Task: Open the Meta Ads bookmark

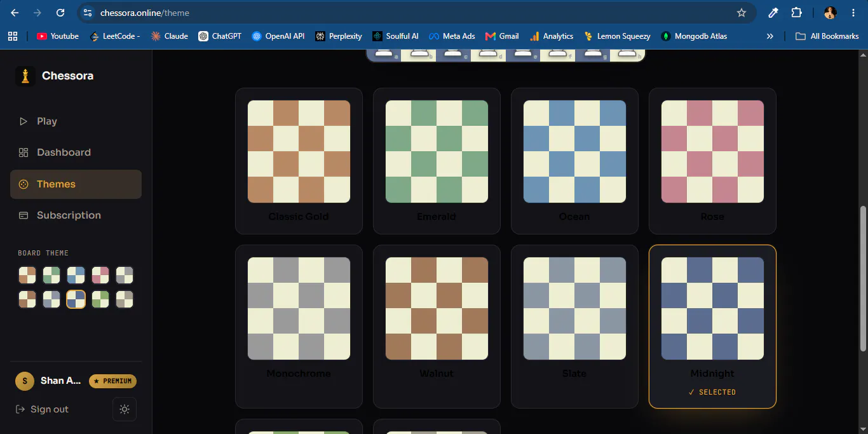Action: coord(452,36)
